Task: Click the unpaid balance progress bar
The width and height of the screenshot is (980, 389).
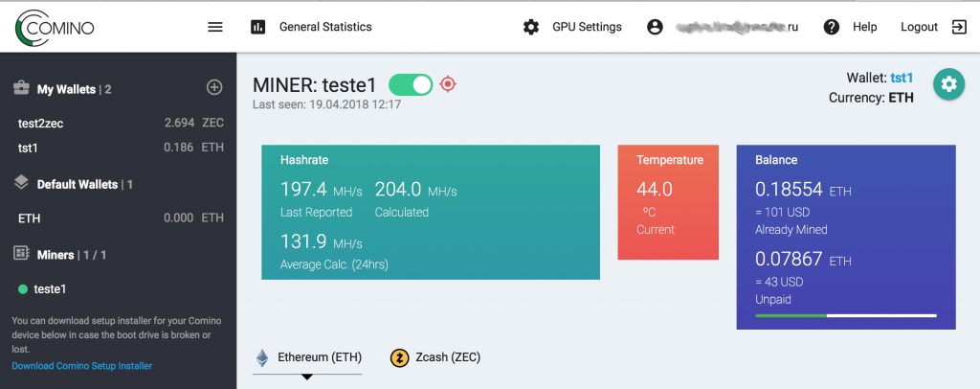Action: 845,314
